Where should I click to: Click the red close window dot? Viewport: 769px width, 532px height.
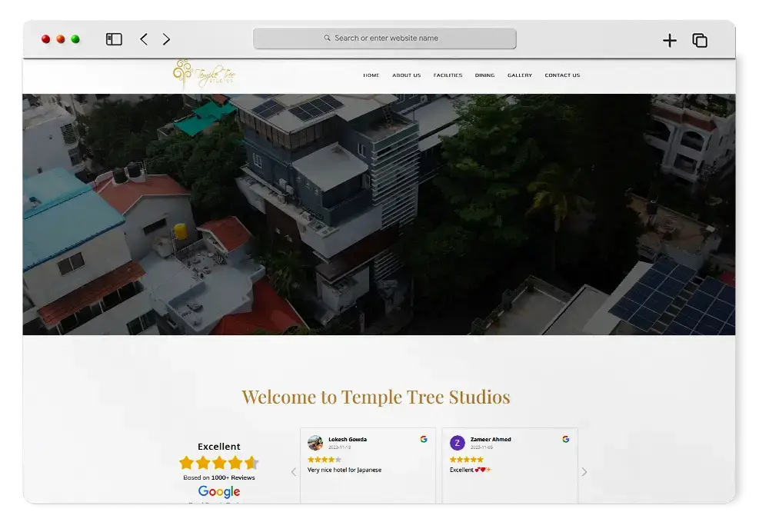(45, 39)
